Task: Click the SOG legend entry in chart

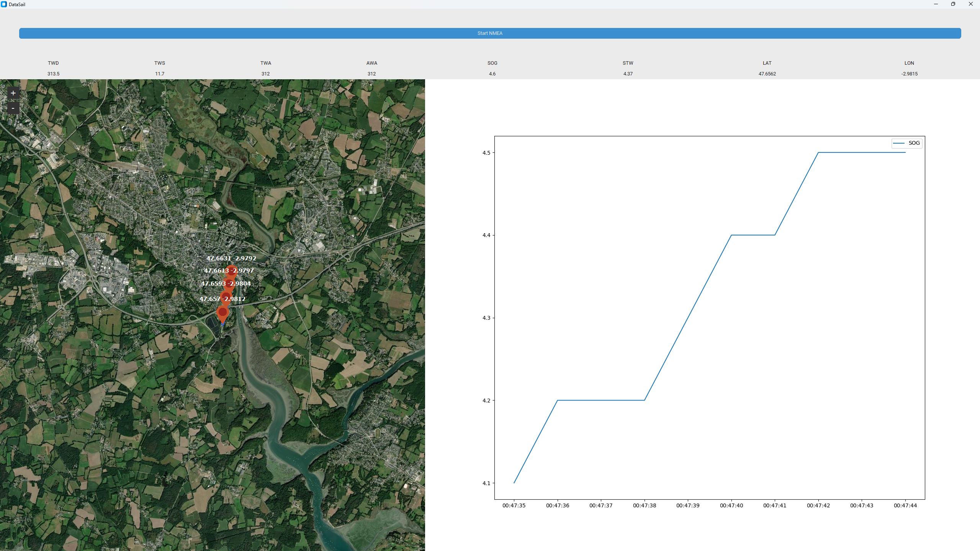Action: [906, 143]
